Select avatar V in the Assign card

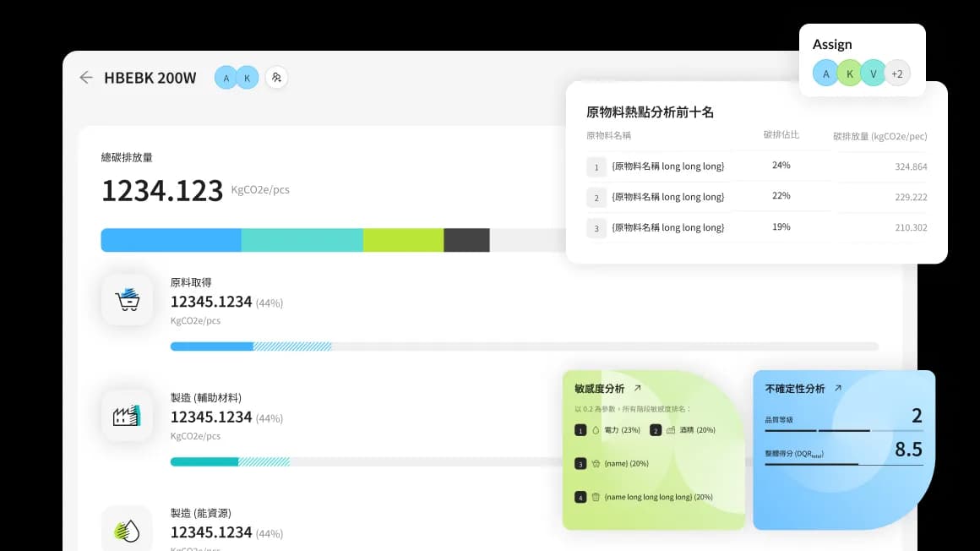point(874,74)
